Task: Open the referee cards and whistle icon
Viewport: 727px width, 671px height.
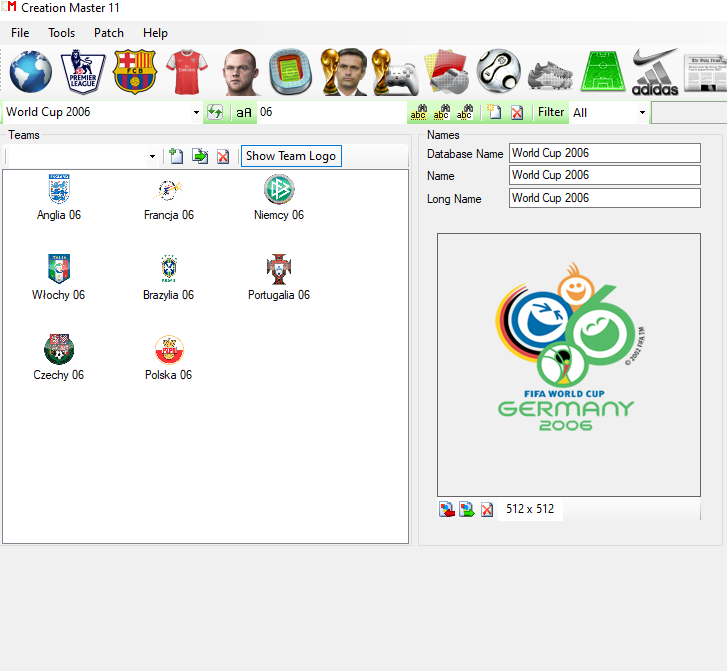Action: 446,72
